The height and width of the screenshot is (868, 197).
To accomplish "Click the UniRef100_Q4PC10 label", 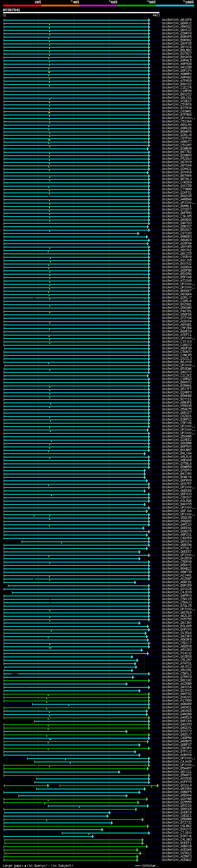I will click(x=177, y=524).
